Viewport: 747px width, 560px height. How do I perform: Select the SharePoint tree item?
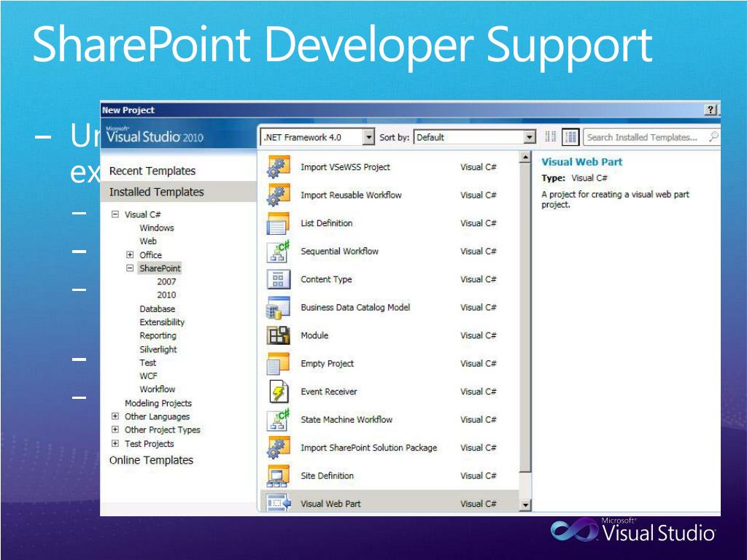point(160,268)
